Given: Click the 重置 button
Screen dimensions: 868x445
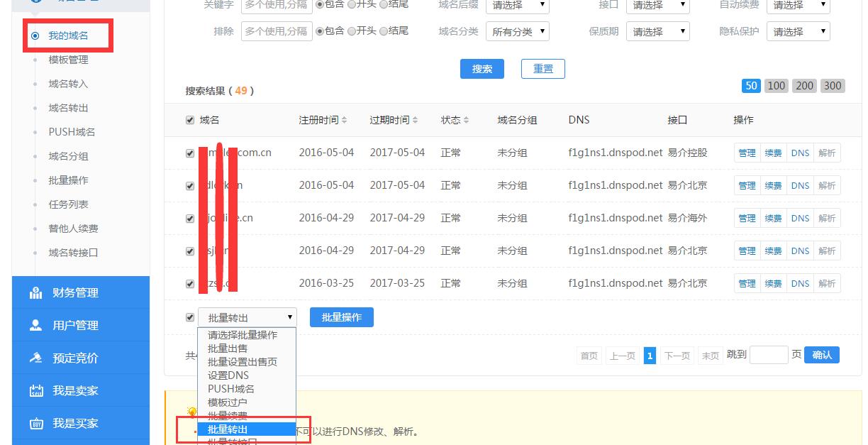Looking at the screenshot, I should tap(543, 69).
